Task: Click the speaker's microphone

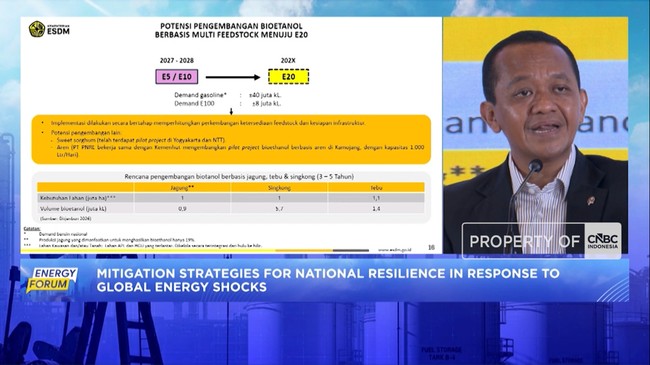Action: [535, 166]
